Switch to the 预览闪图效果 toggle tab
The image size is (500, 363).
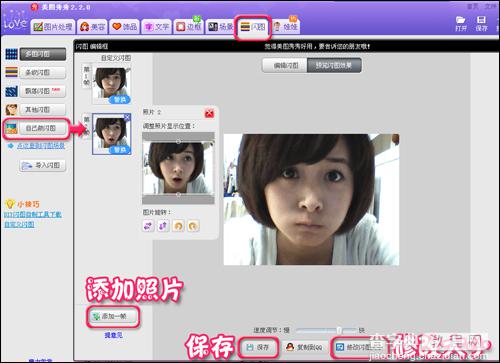click(334, 65)
